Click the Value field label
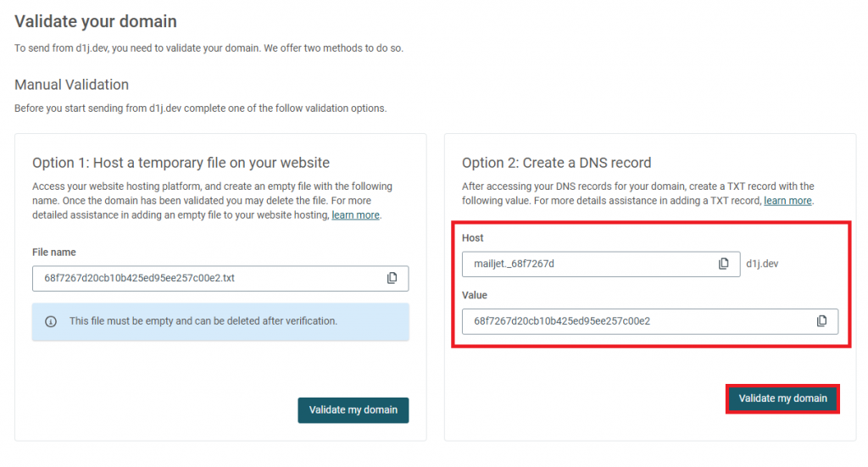 475,296
